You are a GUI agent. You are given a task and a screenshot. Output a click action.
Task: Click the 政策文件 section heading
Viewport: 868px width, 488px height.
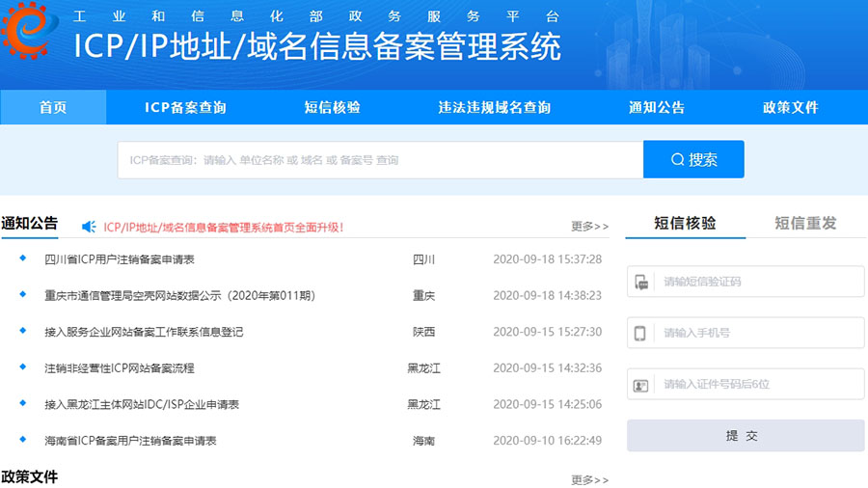29,476
